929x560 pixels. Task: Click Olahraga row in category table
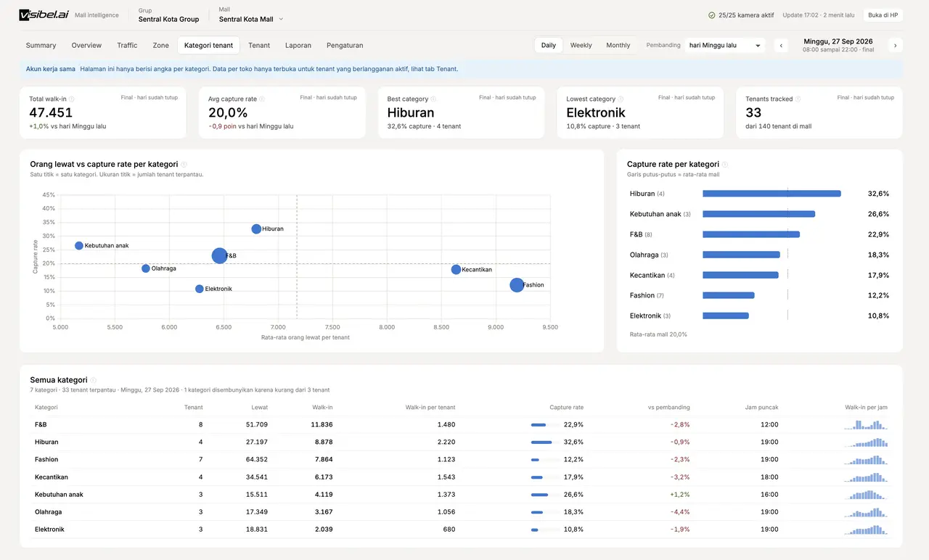pos(462,512)
